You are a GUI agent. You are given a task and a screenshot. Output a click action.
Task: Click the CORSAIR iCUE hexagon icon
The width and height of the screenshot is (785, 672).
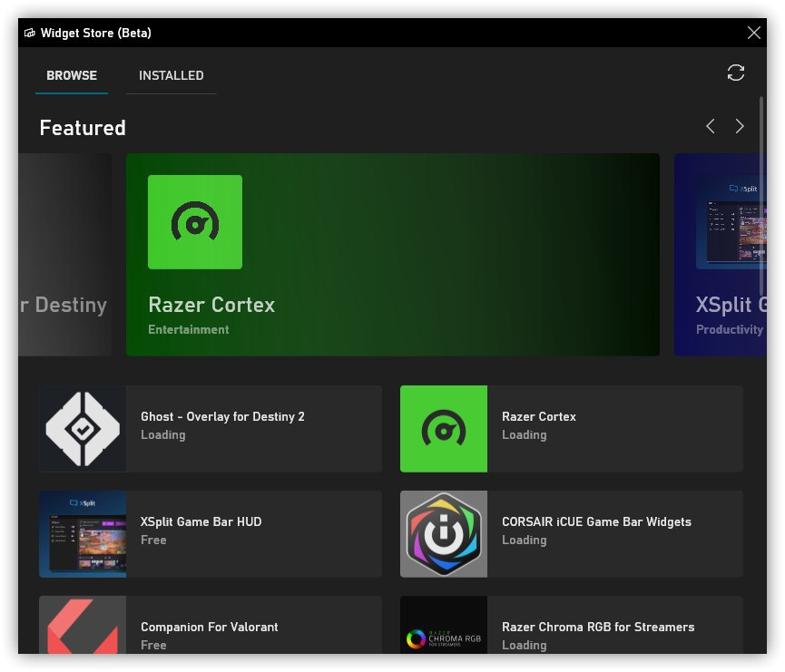[x=444, y=534]
